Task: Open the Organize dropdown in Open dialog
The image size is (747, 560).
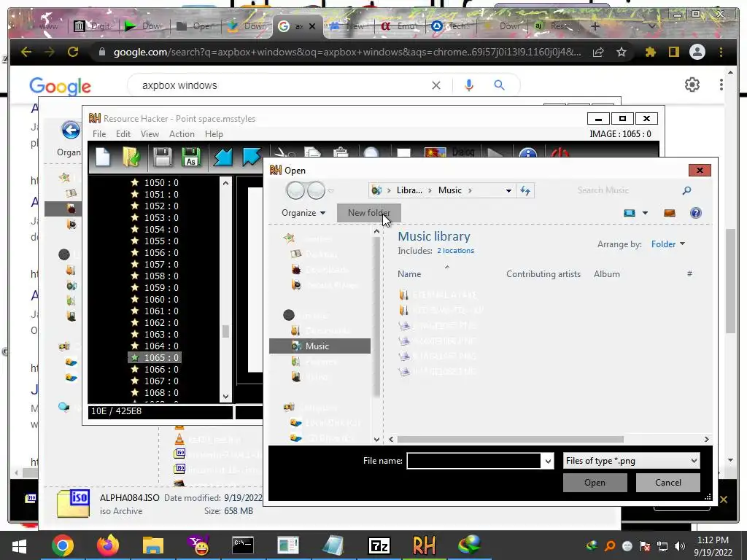Action: (303, 213)
